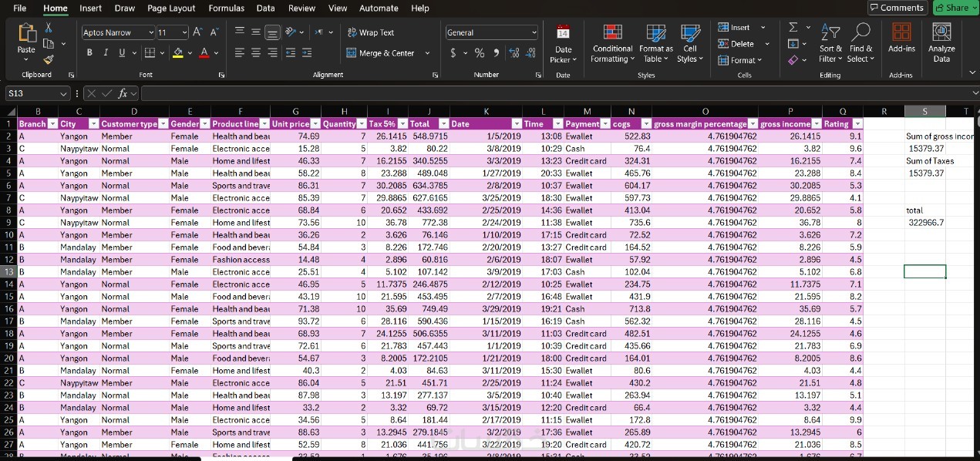Increase the cell indent
The width and height of the screenshot is (980, 461).
(x=307, y=52)
